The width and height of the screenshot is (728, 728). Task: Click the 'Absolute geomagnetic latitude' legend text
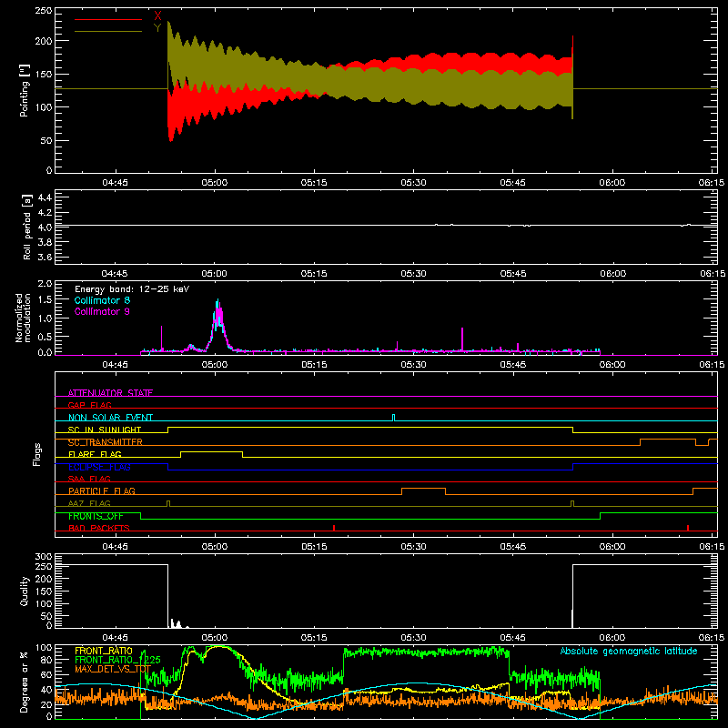[629, 651]
